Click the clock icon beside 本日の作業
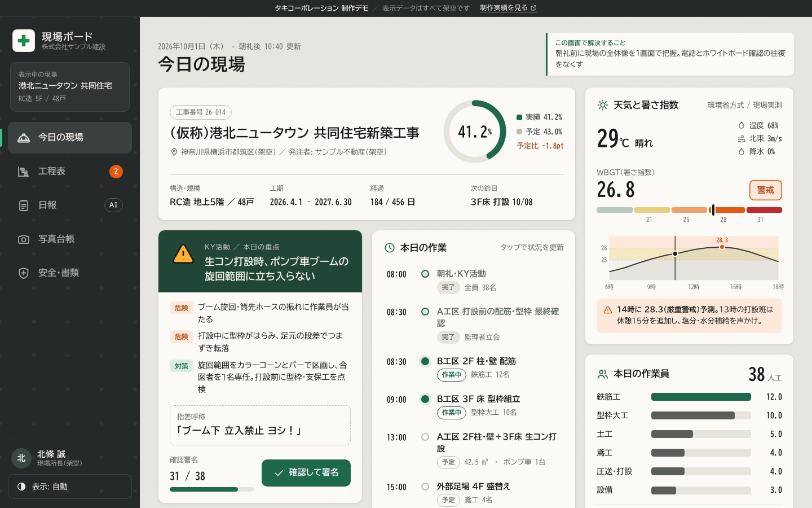 click(x=390, y=248)
